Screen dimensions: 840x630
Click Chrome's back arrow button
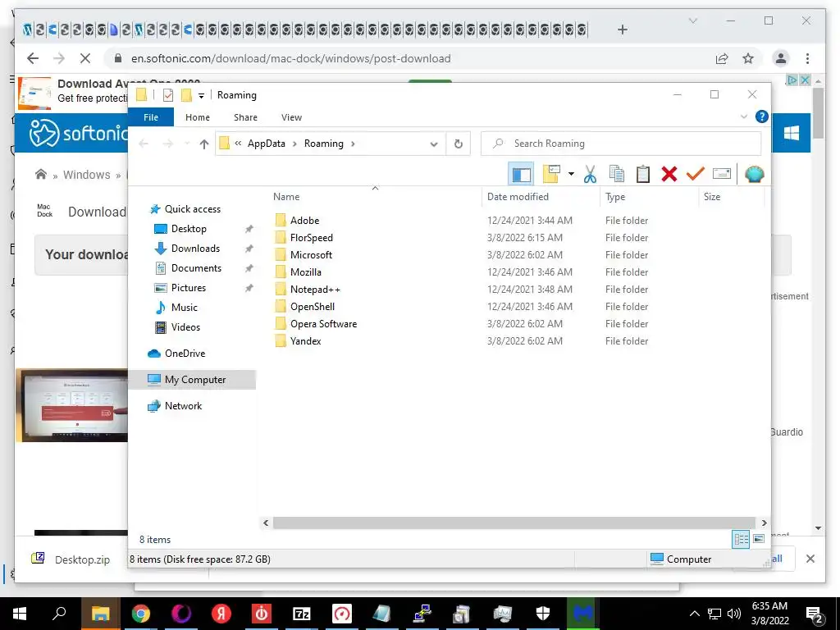point(33,58)
